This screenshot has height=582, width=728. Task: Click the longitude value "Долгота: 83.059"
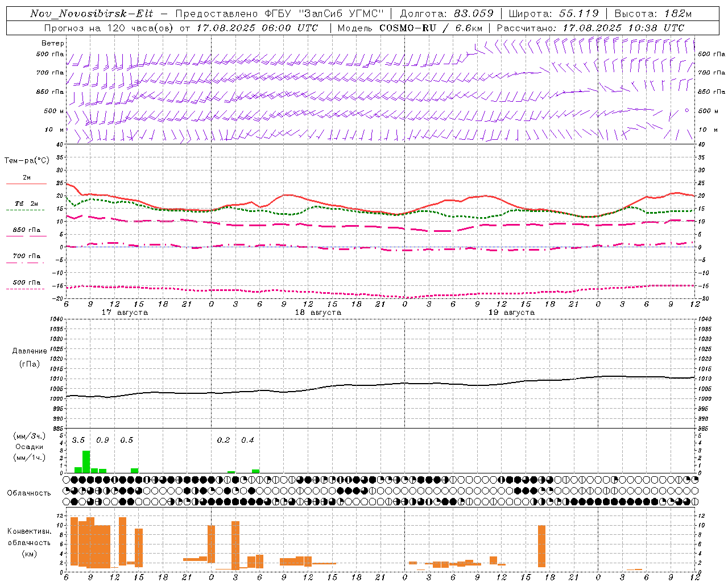pos(446,14)
